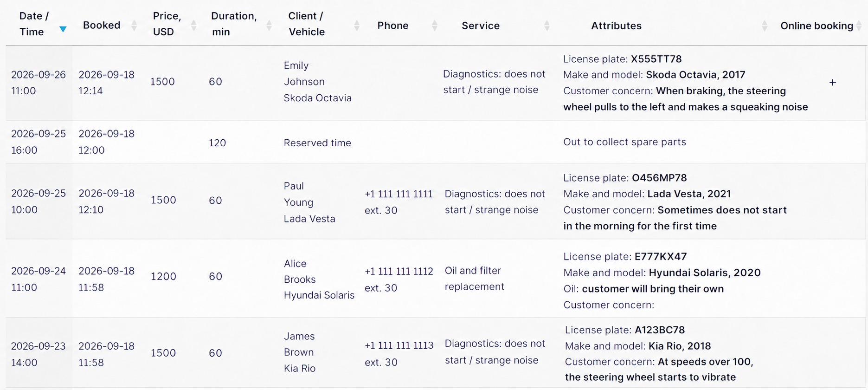Sort the Service column with arrows
The image size is (868, 390).
[x=547, y=26]
